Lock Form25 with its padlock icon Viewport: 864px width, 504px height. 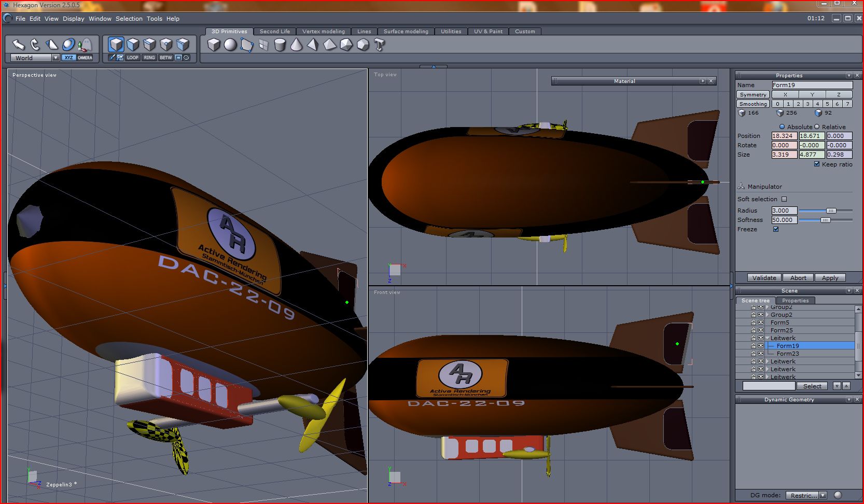(754, 330)
